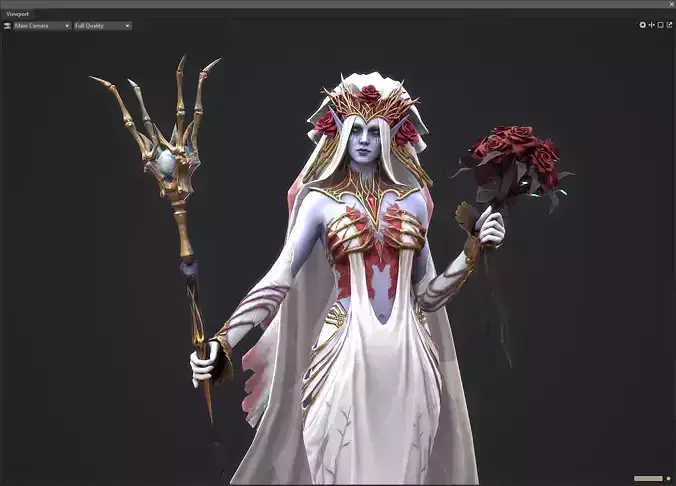
Task: Click the split viewport icon
Action: 651,25
